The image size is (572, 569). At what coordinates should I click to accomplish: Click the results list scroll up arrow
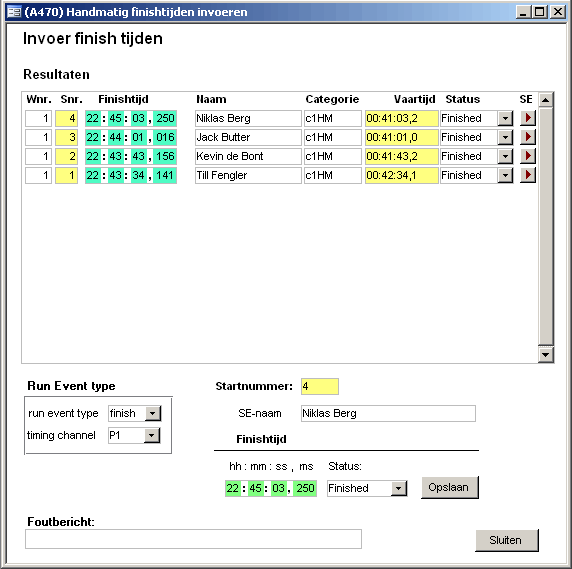click(x=546, y=100)
